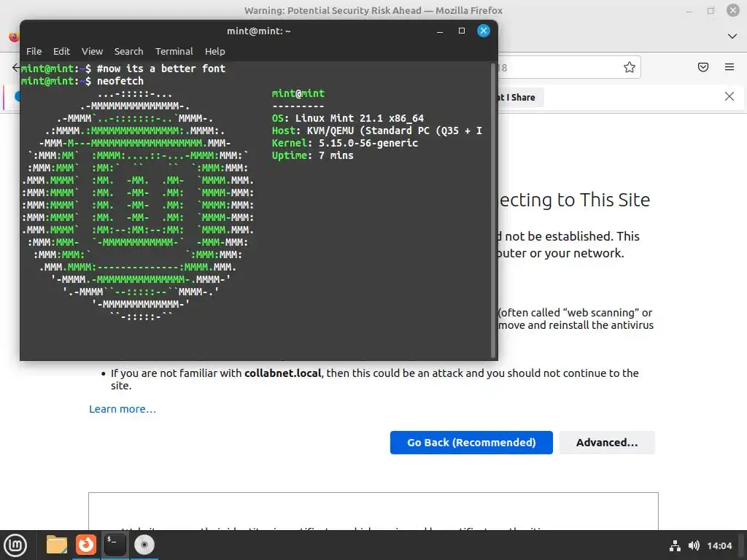
Task: Click the disc installer icon in the taskbar
Action: click(144, 545)
